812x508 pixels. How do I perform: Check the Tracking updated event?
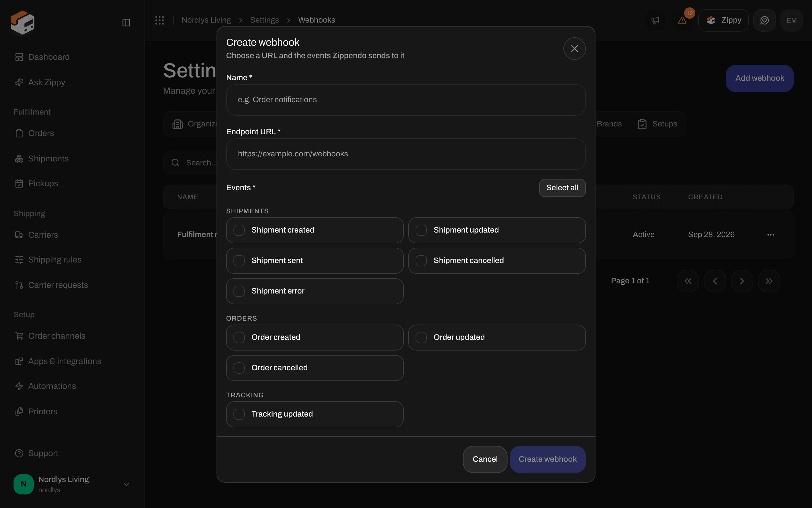coord(239,414)
